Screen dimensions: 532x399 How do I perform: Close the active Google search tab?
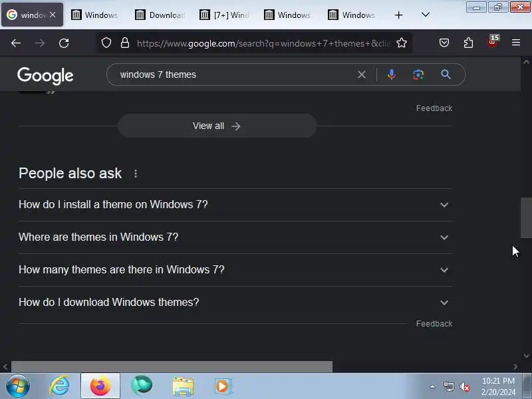[53, 15]
